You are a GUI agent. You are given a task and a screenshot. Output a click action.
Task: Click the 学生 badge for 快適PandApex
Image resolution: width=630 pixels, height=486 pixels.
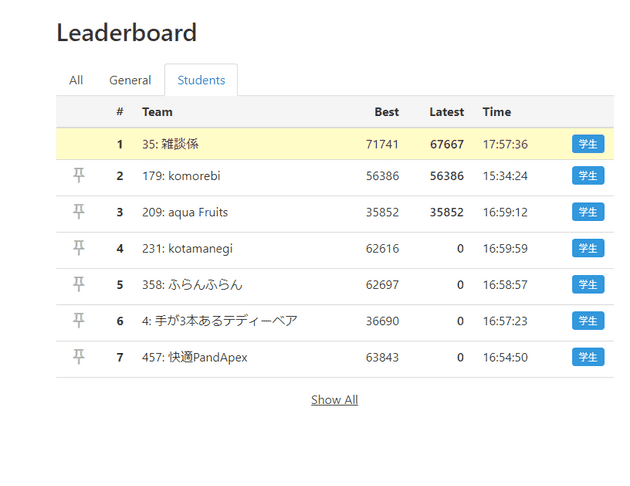click(x=588, y=357)
